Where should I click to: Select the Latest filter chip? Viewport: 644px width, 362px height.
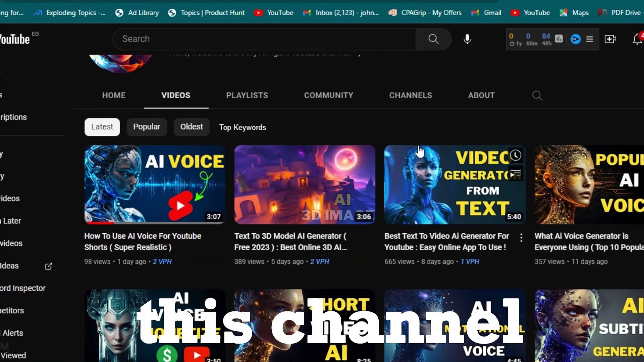pos(102,127)
